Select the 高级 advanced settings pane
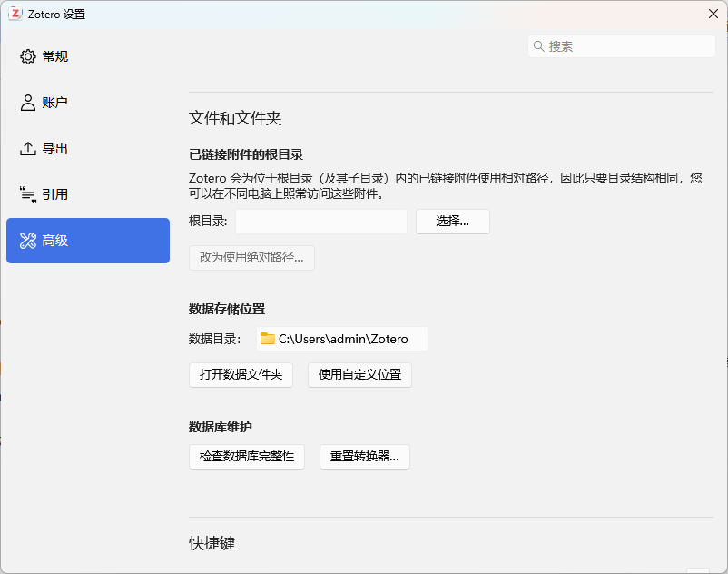The width and height of the screenshot is (728, 574). 88,241
